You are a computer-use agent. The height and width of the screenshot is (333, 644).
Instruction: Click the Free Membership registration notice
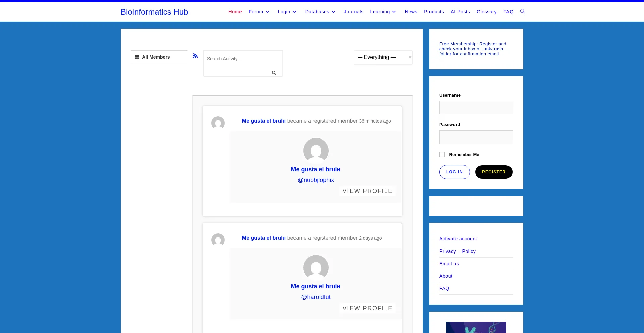click(x=473, y=49)
